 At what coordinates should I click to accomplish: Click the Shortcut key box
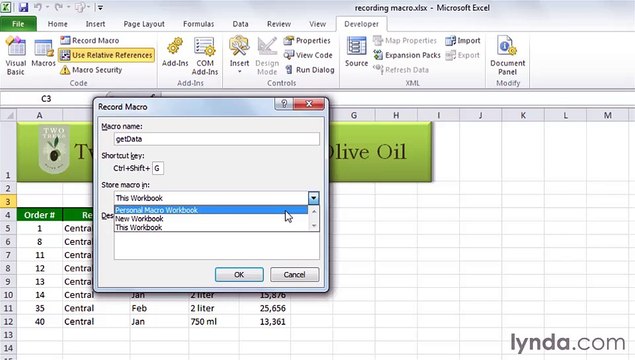point(158,168)
